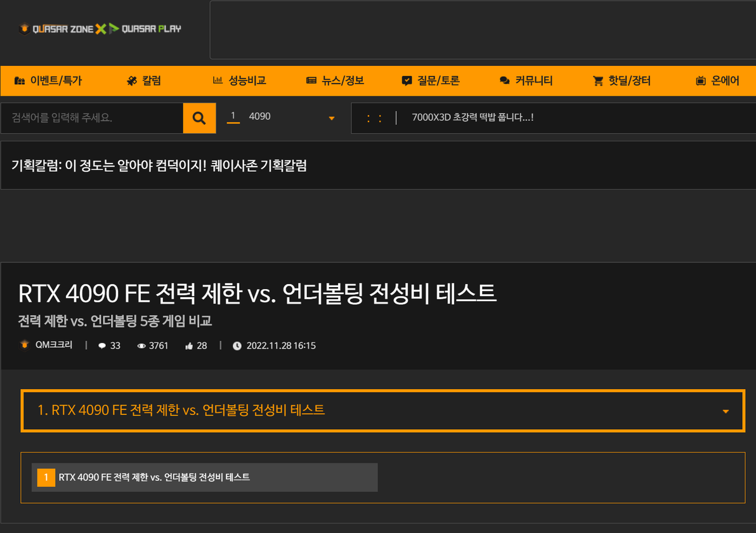Click the eye views icon by 3761
Viewport: 756px width, 533px height.
coord(141,346)
